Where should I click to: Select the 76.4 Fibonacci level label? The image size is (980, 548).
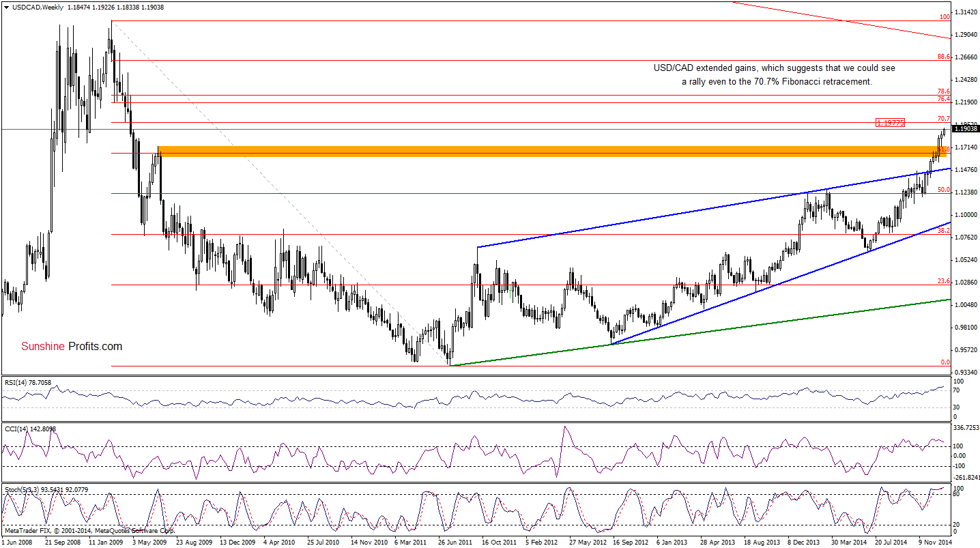coord(945,99)
